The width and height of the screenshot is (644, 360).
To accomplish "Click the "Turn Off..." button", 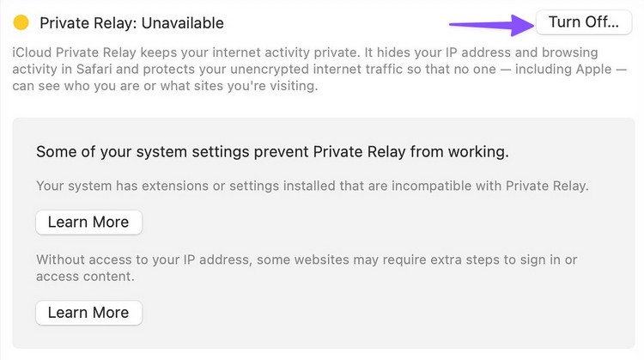I will click(x=584, y=22).
